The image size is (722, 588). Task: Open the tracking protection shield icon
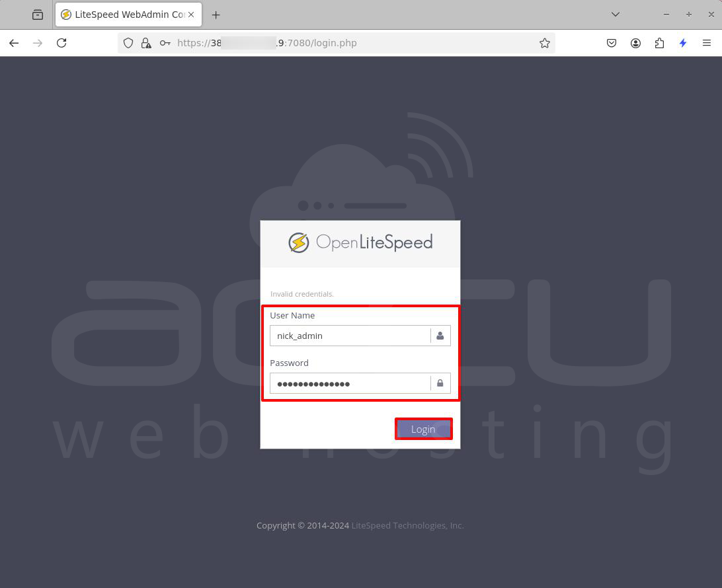tap(128, 43)
